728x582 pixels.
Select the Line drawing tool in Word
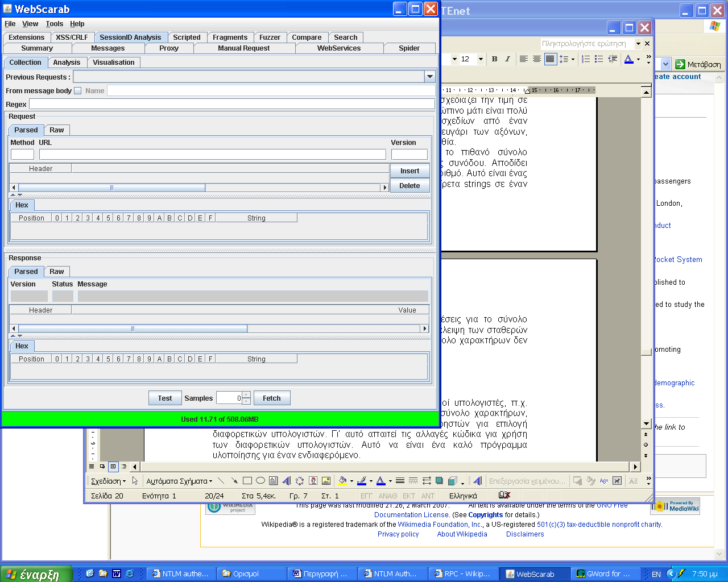pyautogui.click(x=221, y=481)
